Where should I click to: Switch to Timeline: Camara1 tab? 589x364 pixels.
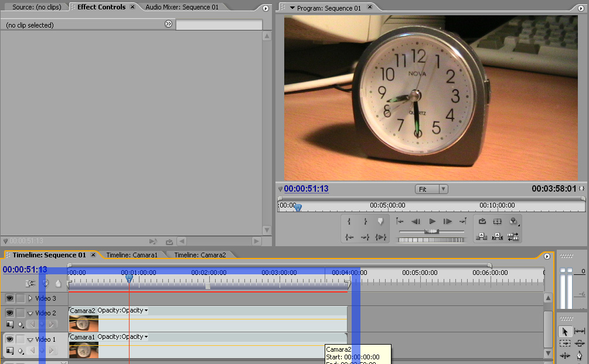tap(132, 255)
